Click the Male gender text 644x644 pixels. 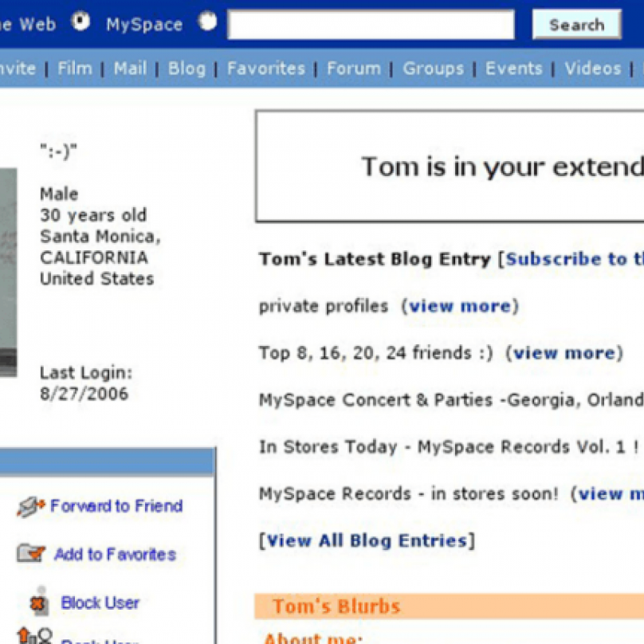point(59,194)
